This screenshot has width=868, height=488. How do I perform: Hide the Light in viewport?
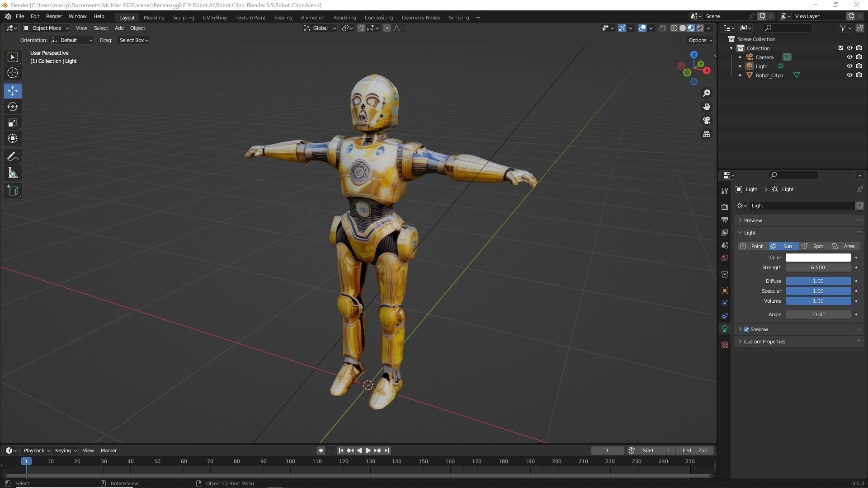coord(849,66)
